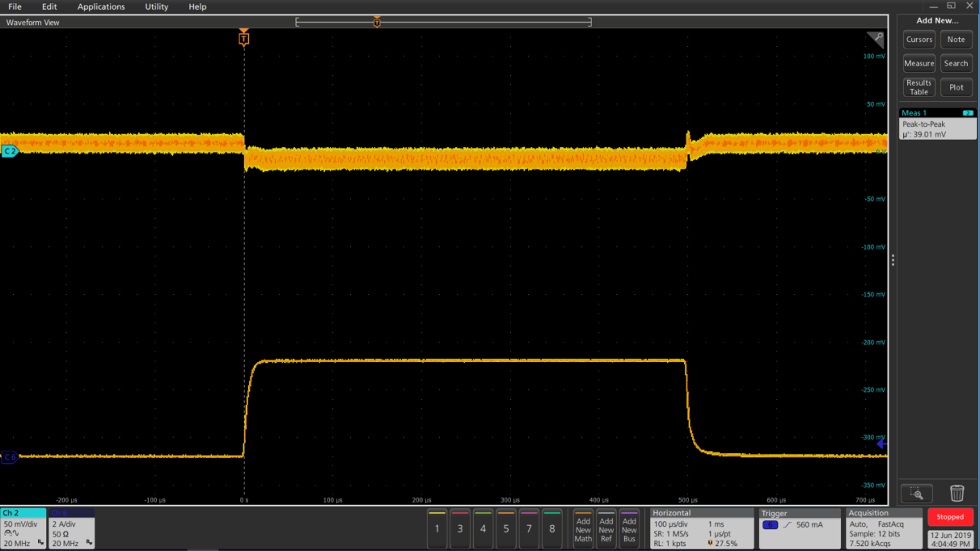
Task: Open the Utility menu
Action: tap(157, 6)
